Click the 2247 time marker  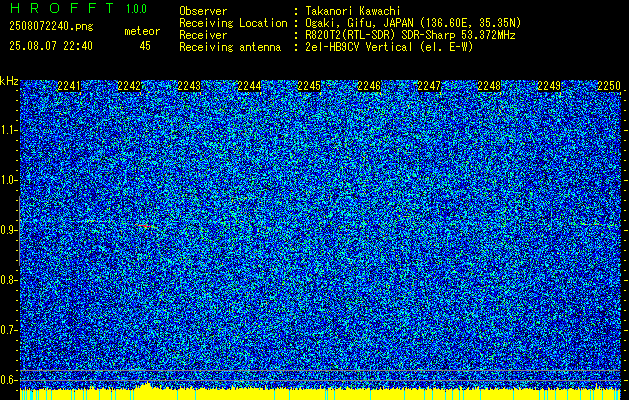click(x=429, y=86)
